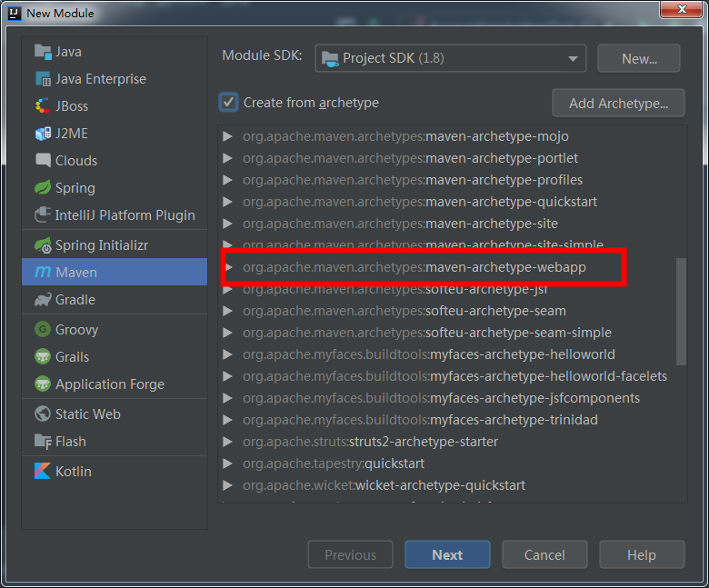709x588 pixels.
Task: Select Kotlin module type
Action: pos(115,471)
